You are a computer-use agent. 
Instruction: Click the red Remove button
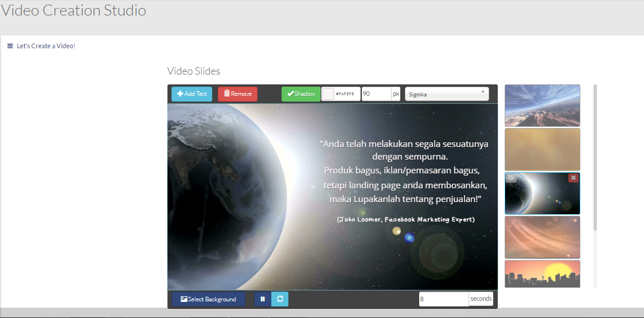pyautogui.click(x=238, y=94)
